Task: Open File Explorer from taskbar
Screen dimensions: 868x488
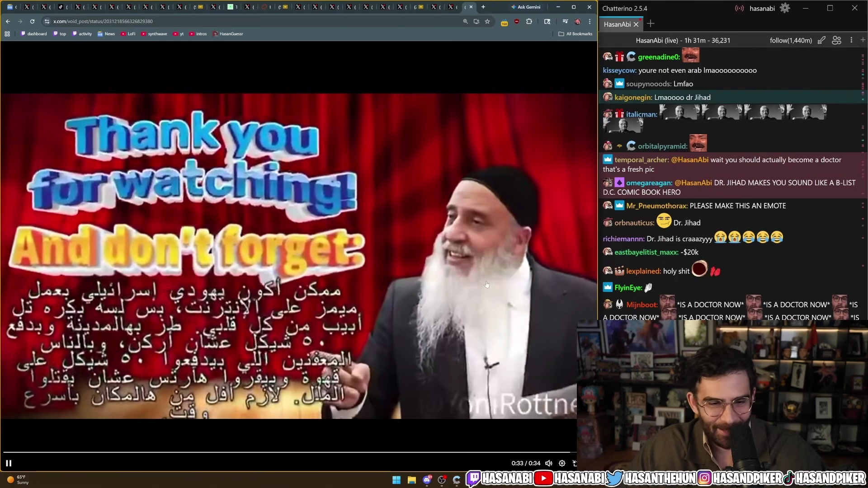Action: 411,480
